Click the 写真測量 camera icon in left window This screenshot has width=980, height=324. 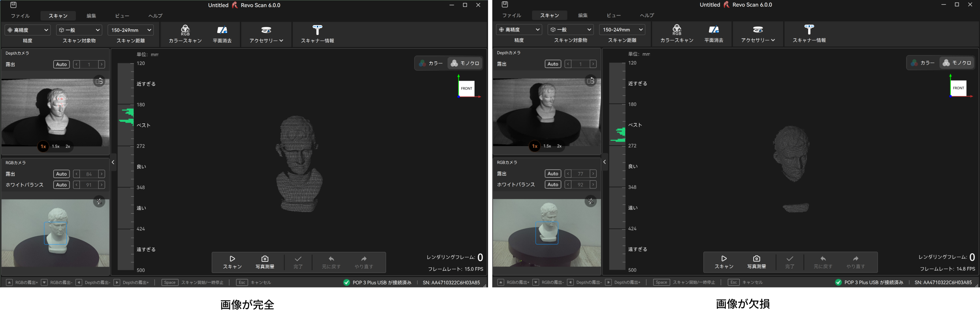pos(265,259)
